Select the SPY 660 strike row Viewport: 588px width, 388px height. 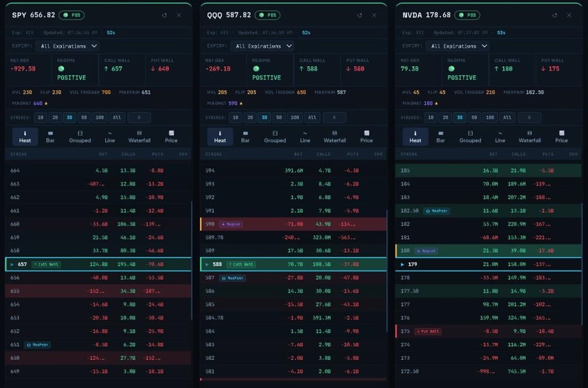coord(99,224)
